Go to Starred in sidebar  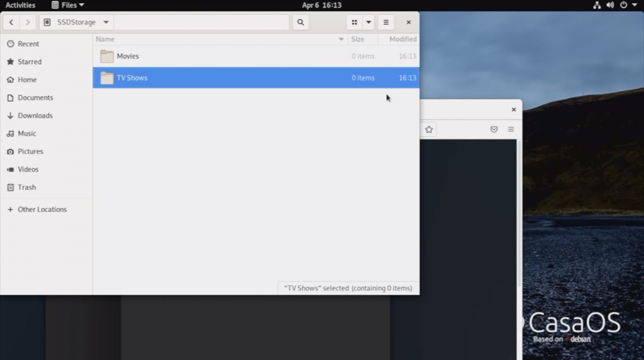(x=30, y=62)
